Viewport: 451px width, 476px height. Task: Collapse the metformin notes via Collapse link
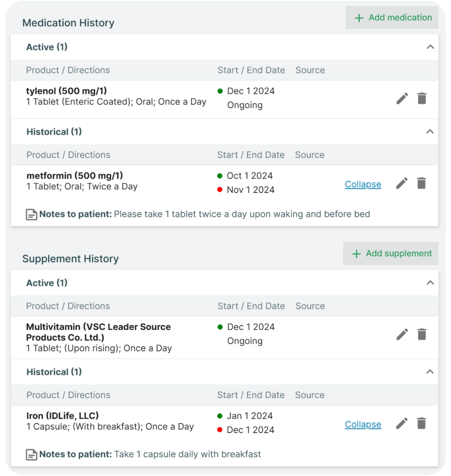[363, 184]
